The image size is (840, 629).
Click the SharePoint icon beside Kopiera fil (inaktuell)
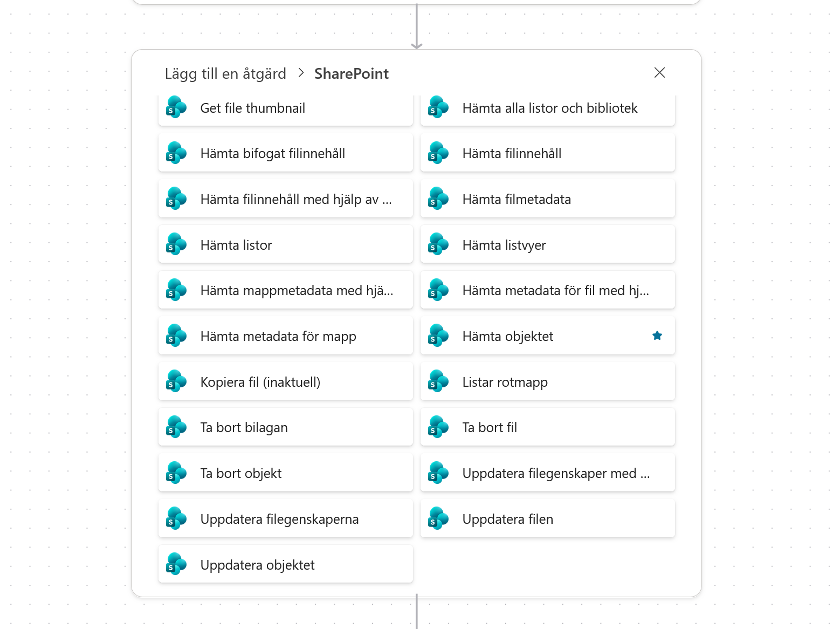[x=176, y=381]
